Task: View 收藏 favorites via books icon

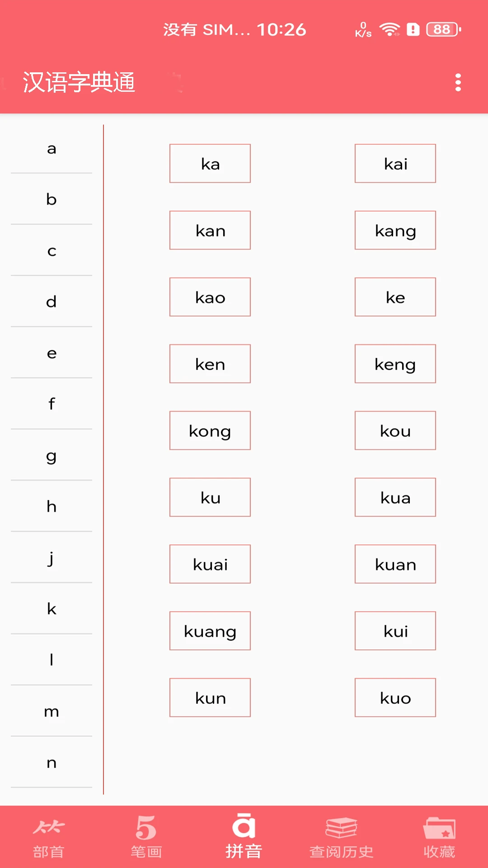Action: [x=439, y=833]
